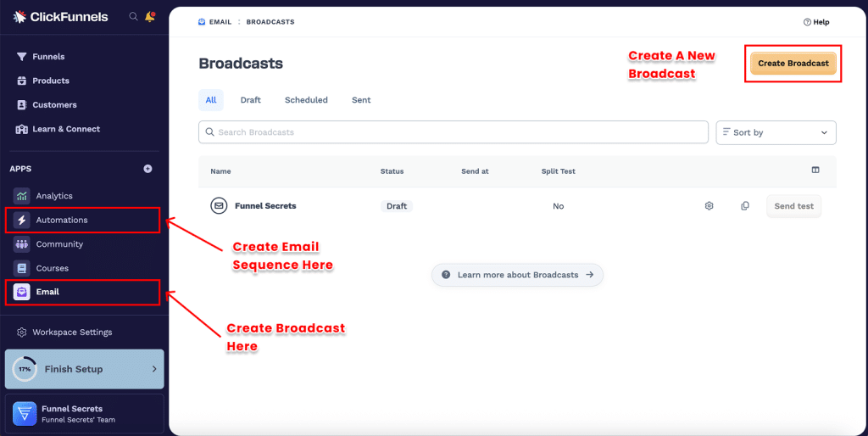
Task: Click Learn more about Broadcasts
Action: pos(517,275)
